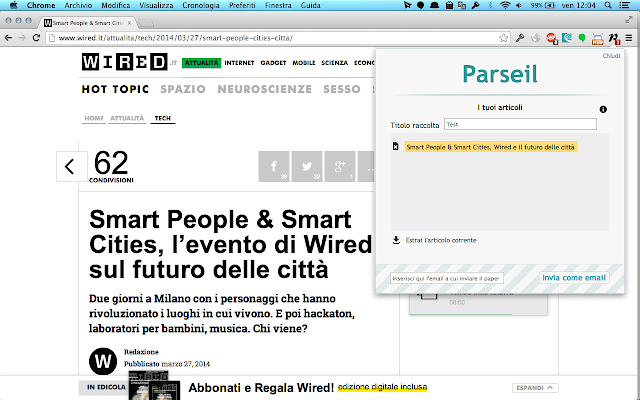This screenshot has height=400, width=640.
Task: Click the email address input field
Action: point(447,278)
